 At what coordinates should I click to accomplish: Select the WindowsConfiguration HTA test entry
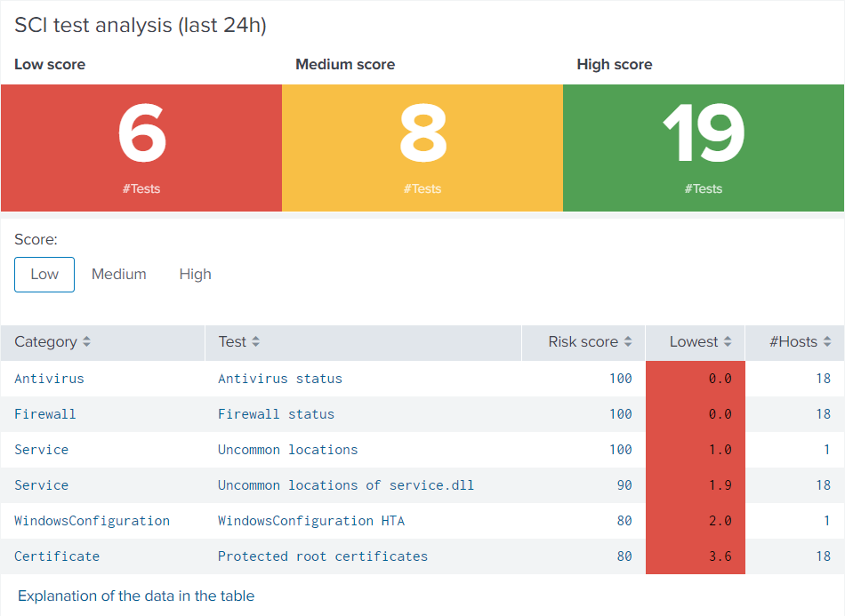pos(310,521)
